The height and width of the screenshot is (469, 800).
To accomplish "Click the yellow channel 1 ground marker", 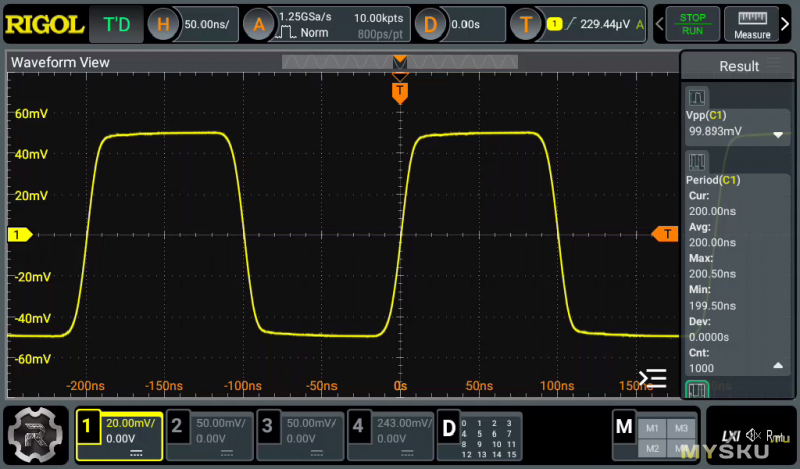I will point(18,234).
